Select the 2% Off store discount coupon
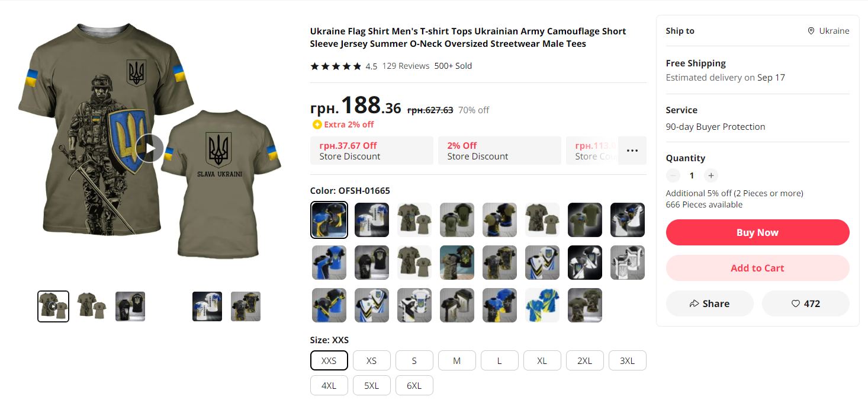 tap(499, 151)
